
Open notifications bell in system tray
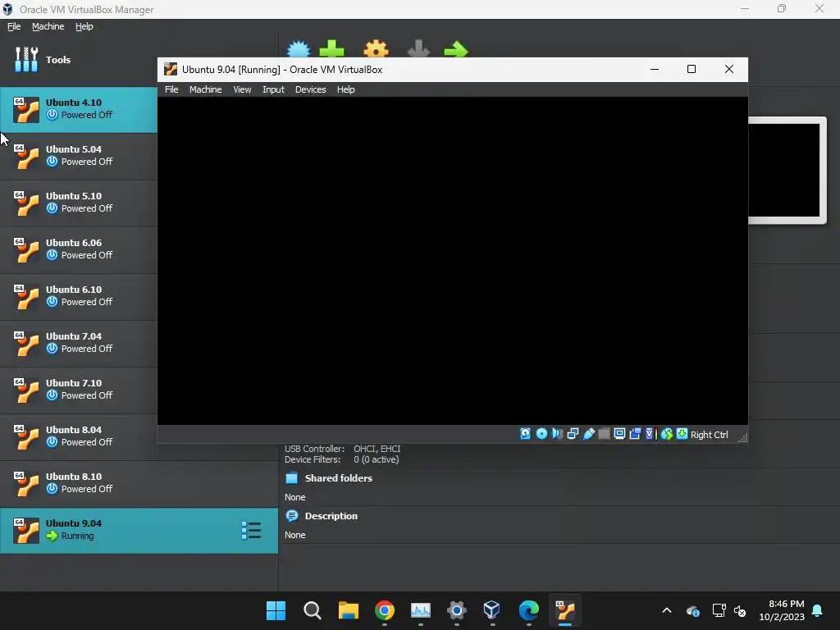[x=818, y=610]
